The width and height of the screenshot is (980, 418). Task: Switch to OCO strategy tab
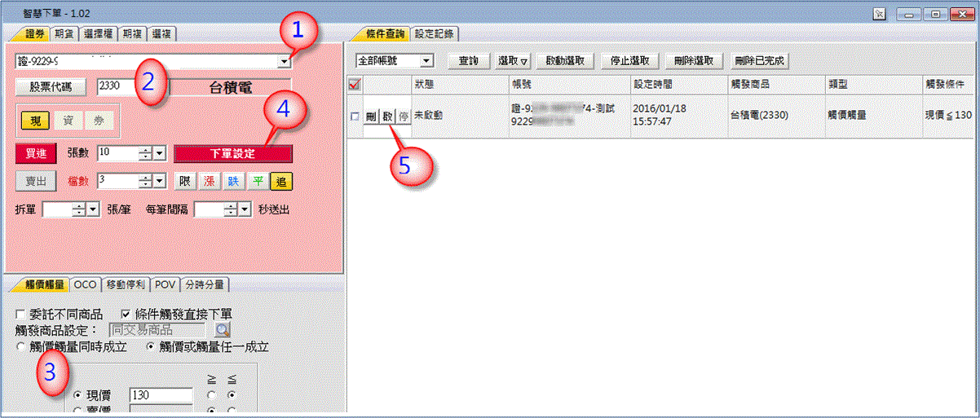[85, 284]
